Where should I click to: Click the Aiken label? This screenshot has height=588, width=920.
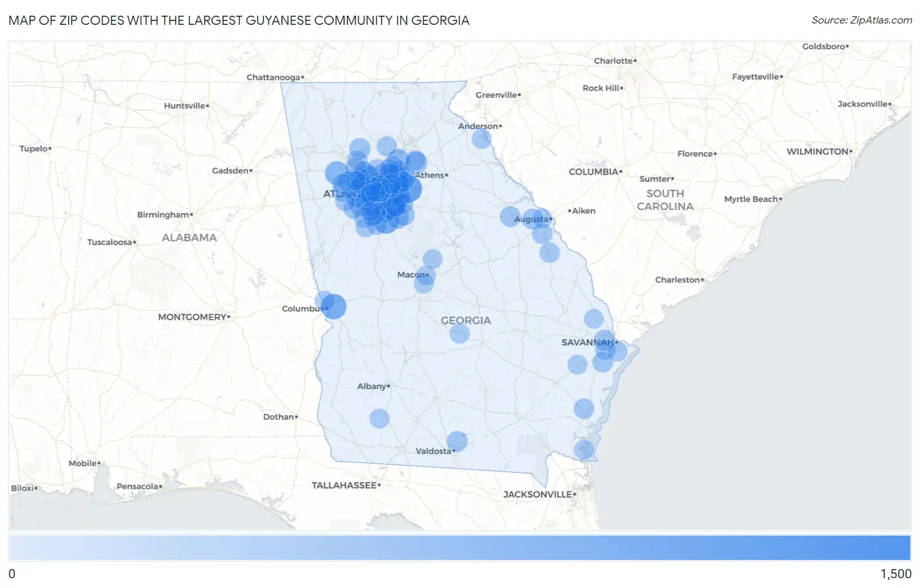click(x=582, y=211)
